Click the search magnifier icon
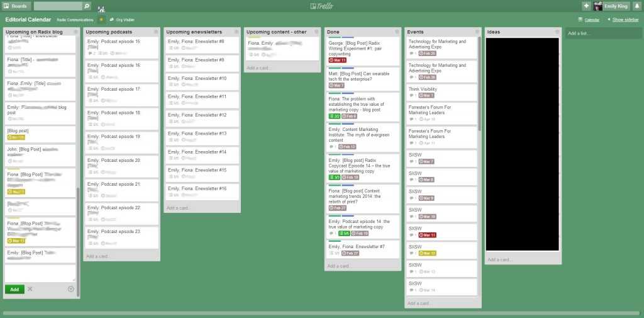The width and height of the screenshot is (644, 318). point(86,6)
